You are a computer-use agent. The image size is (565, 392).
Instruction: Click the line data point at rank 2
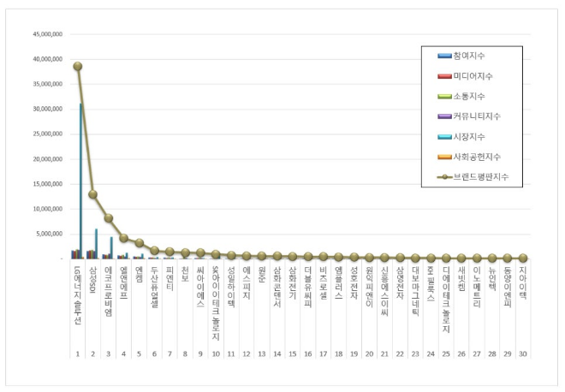tap(92, 194)
